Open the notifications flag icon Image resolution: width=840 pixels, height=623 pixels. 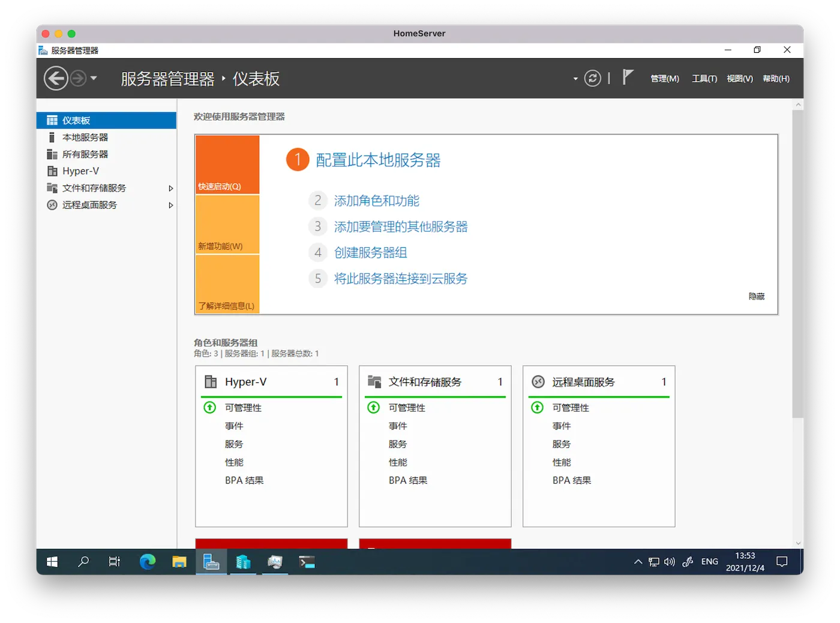tap(628, 77)
